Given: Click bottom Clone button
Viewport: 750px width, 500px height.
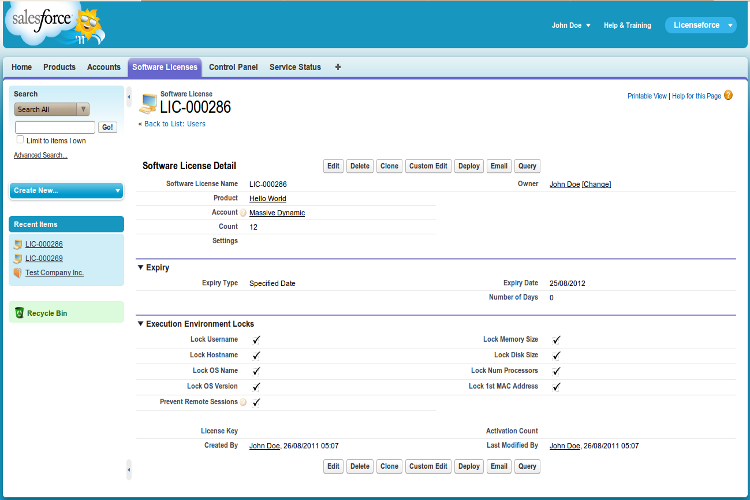Looking at the screenshot, I should tap(389, 467).
